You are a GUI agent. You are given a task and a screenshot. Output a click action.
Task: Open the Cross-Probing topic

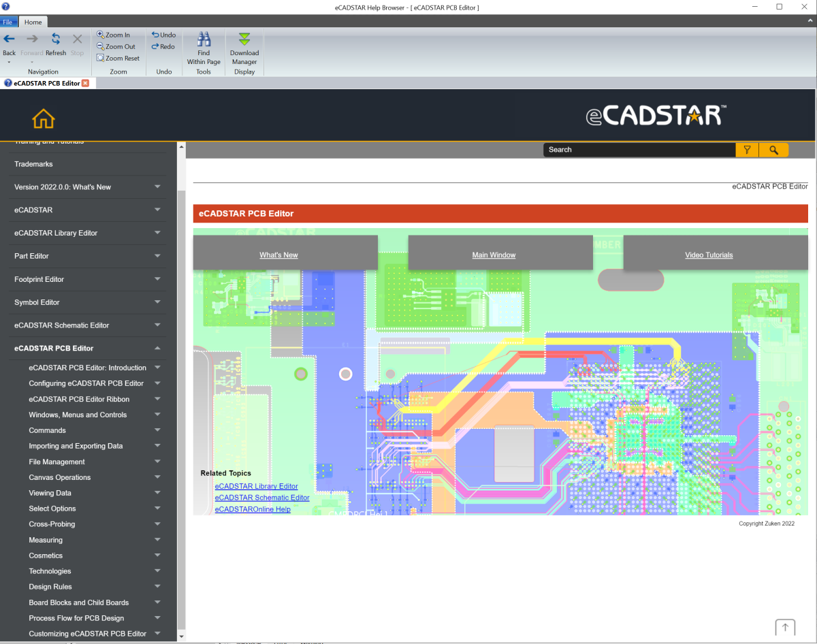pos(52,524)
